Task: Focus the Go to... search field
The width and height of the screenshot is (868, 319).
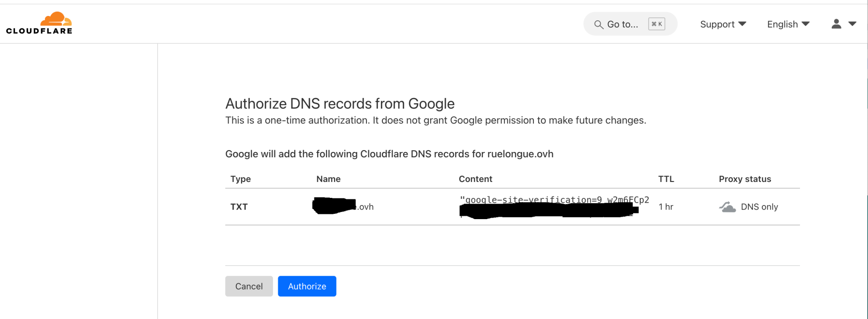Action: (x=630, y=24)
